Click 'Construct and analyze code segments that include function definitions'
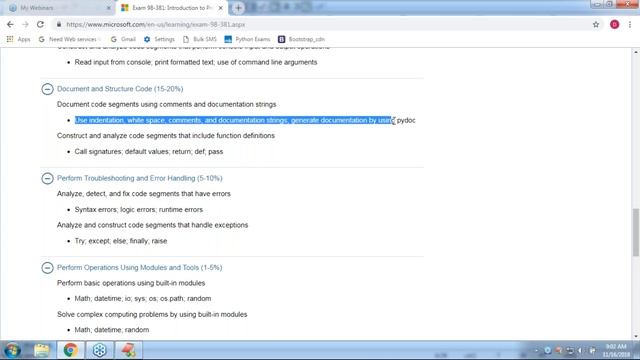The height and width of the screenshot is (360, 640). [166, 136]
